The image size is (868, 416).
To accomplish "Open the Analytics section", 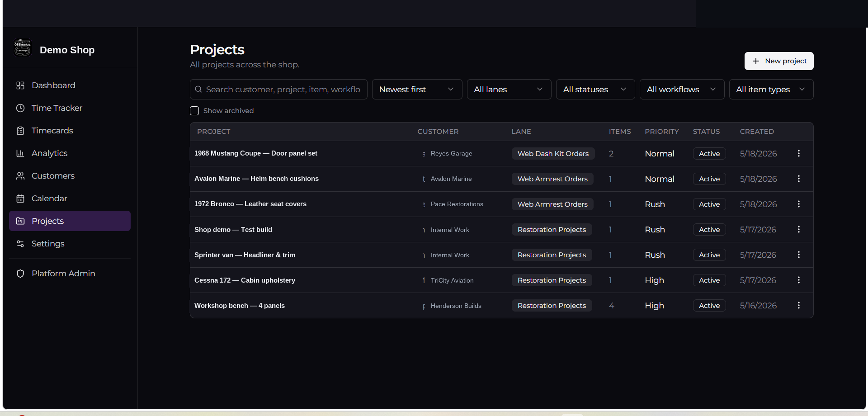I will click(70, 153).
